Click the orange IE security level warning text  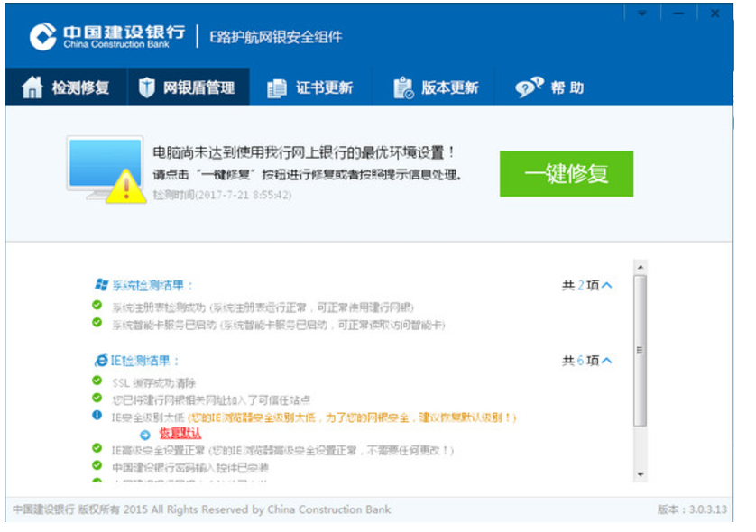click(x=353, y=417)
